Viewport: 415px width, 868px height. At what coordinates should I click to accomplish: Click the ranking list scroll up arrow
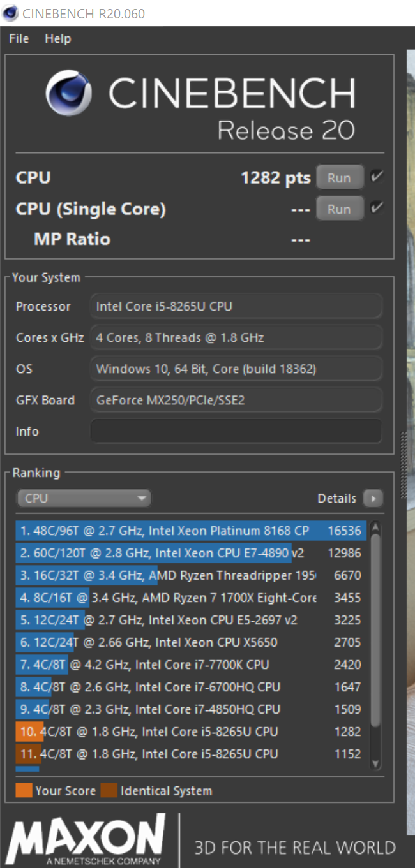[375, 527]
